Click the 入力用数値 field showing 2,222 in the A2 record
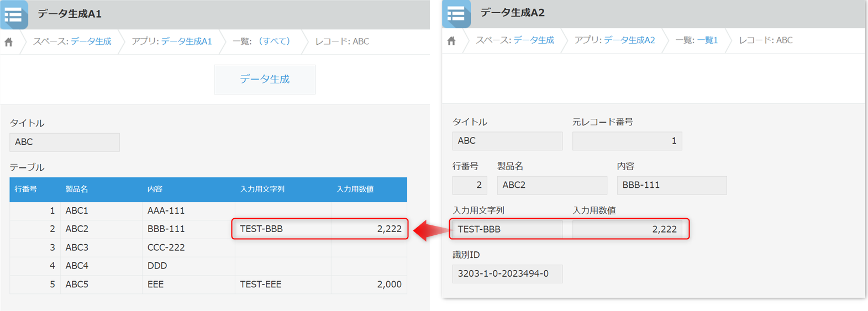Image resolution: width=868 pixels, height=311 pixels. (627, 229)
